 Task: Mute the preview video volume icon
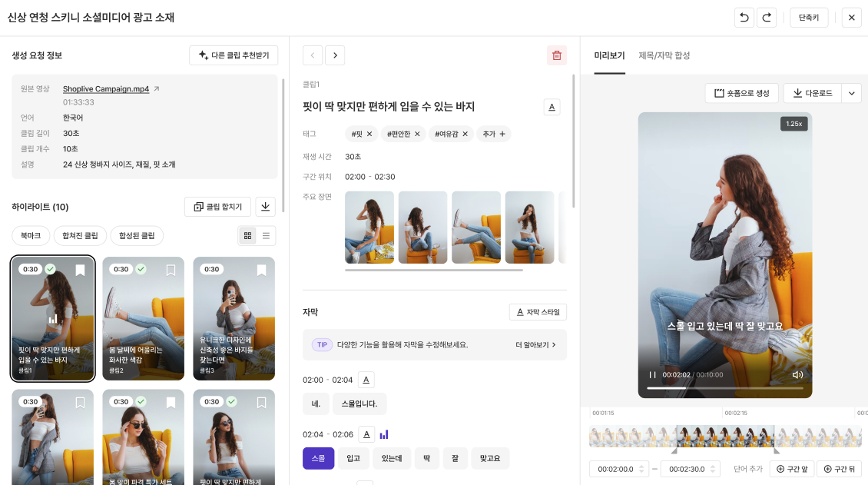[x=797, y=375]
